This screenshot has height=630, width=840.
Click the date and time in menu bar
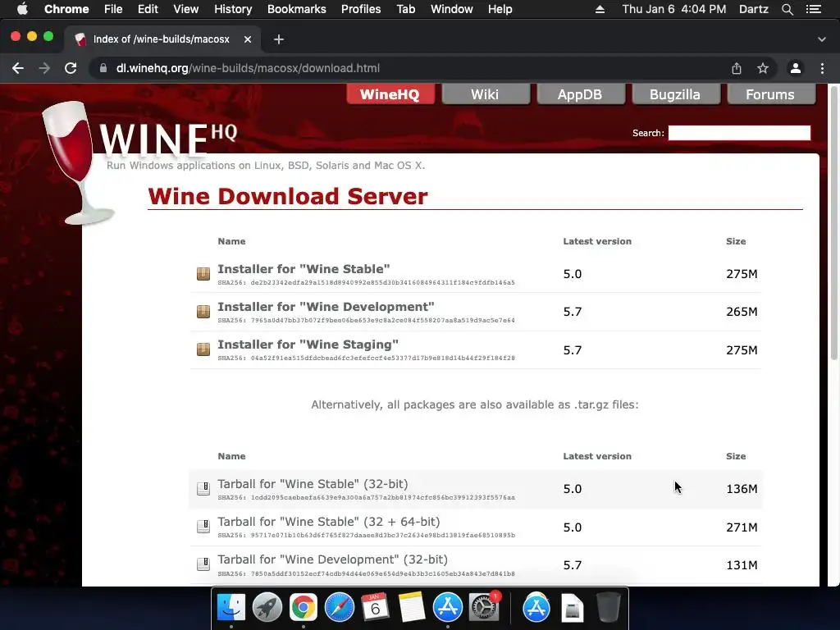pyautogui.click(x=674, y=9)
